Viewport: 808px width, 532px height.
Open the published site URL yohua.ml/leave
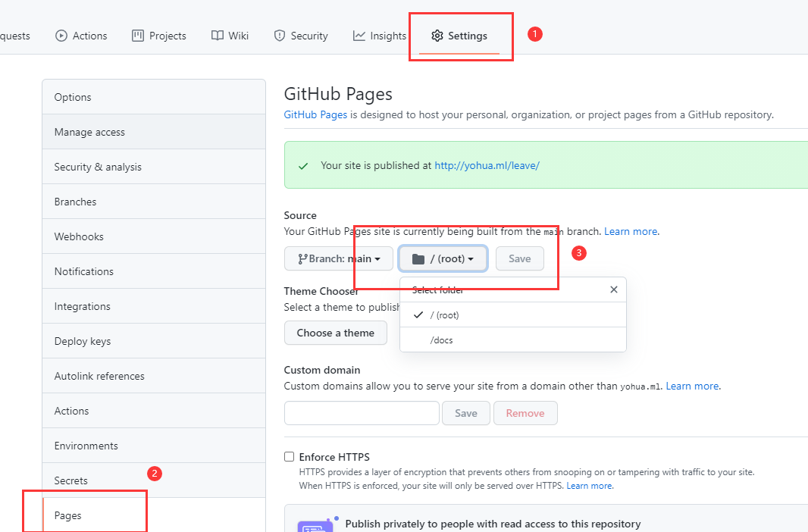pos(487,165)
